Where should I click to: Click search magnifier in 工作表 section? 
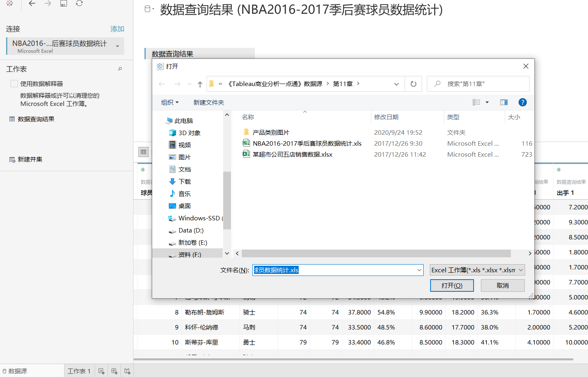click(x=120, y=69)
